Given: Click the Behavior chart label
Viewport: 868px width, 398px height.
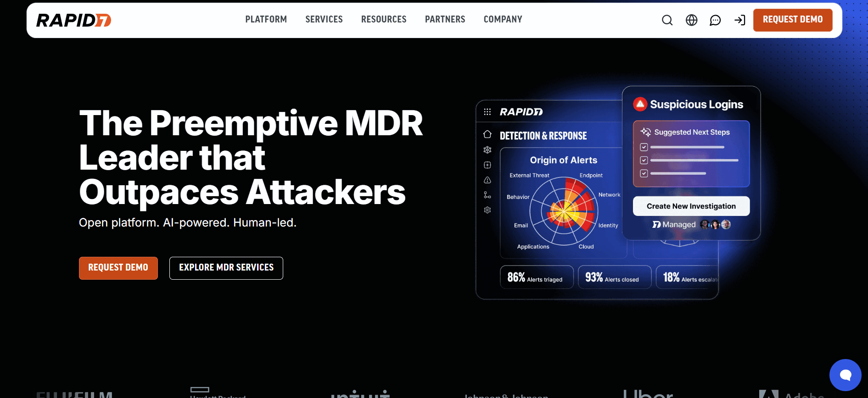Looking at the screenshot, I should coord(518,197).
